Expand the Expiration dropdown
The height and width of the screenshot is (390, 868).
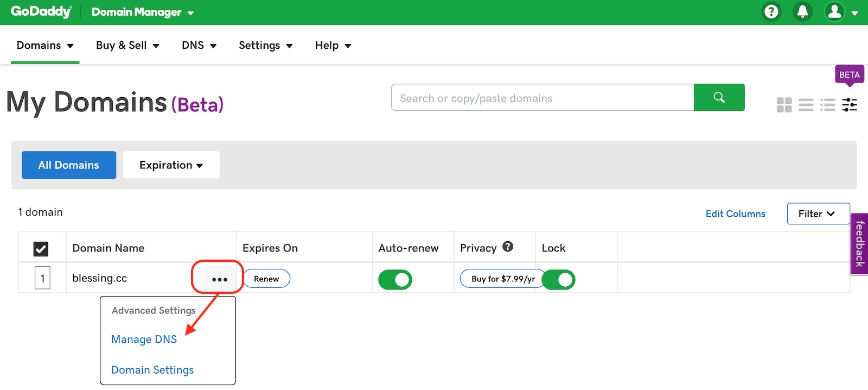pyautogui.click(x=171, y=165)
